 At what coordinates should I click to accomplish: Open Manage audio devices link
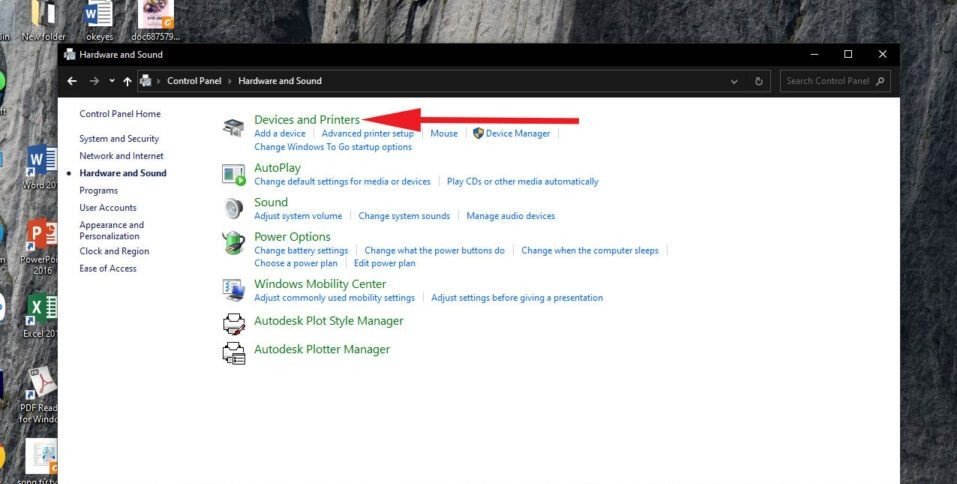510,216
